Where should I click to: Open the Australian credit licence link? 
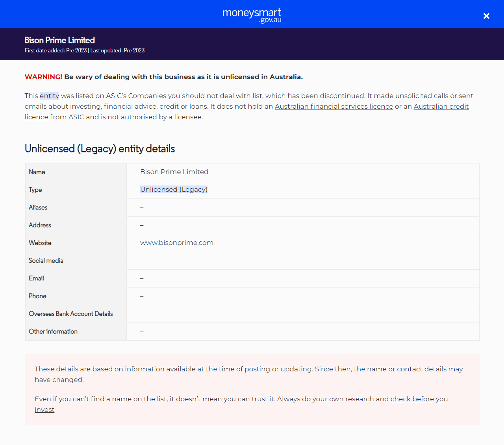[441, 106]
